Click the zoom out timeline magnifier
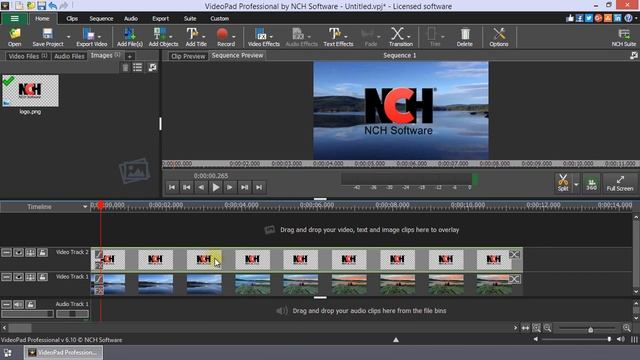This screenshot has height=360, width=640. tap(547, 328)
